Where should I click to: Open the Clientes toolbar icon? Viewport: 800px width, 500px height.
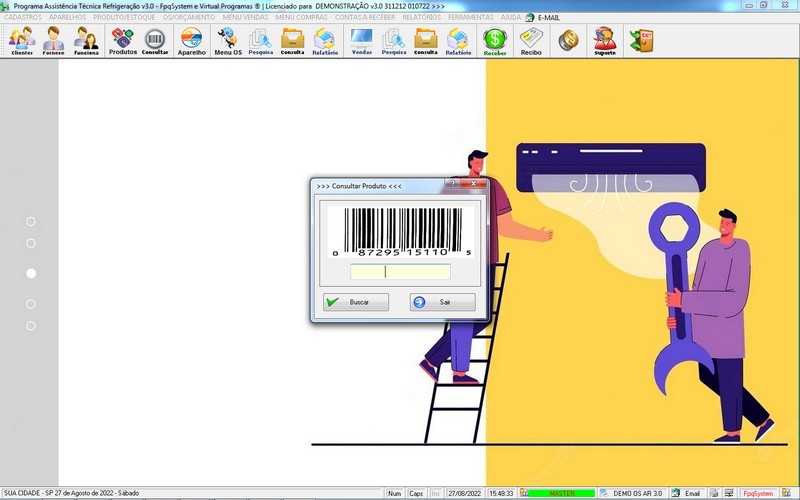[22, 41]
